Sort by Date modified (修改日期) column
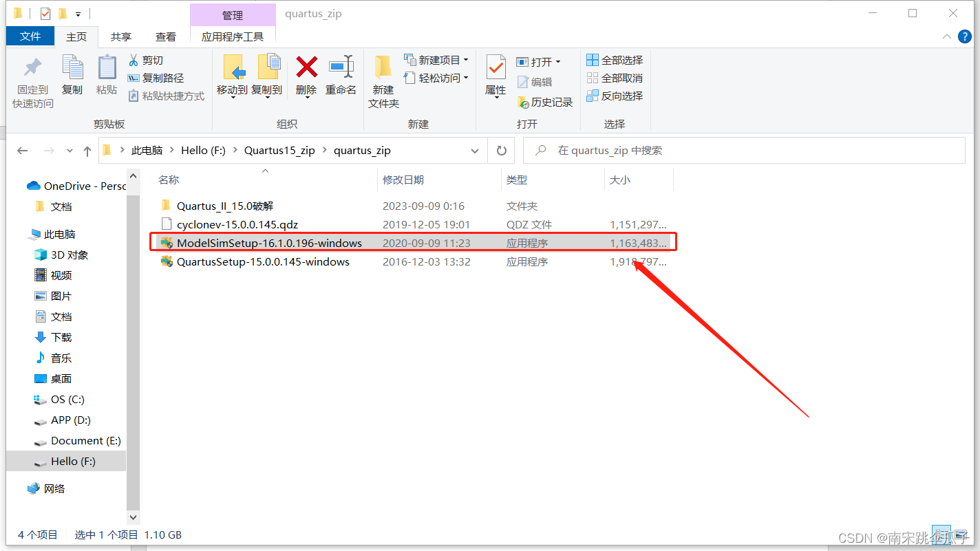Screen dimensions: 980x551 (403, 180)
